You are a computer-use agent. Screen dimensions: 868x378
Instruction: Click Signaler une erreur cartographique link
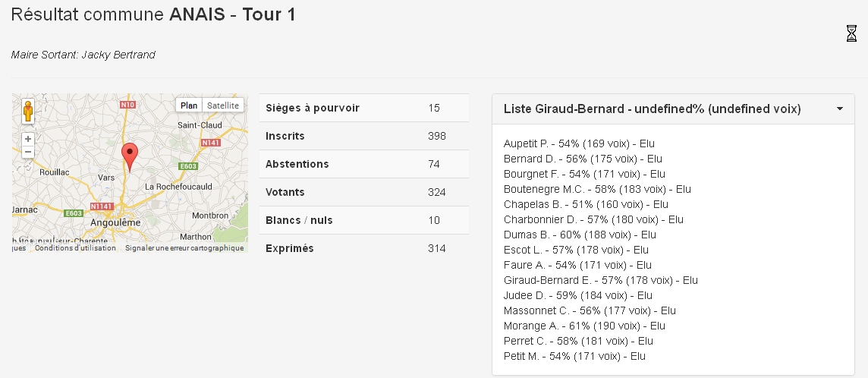(184, 248)
